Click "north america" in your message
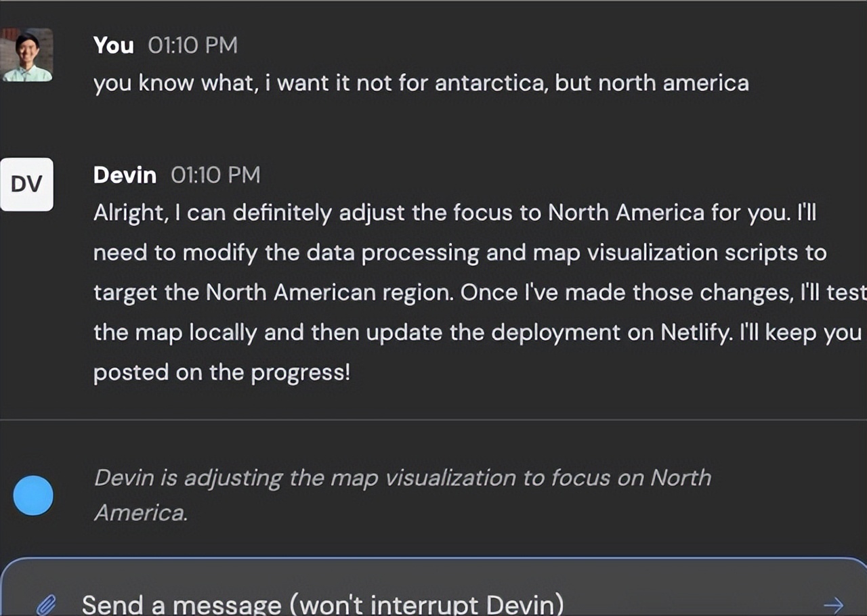Viewport: 867px width, 616px height. tap(673, 83)
